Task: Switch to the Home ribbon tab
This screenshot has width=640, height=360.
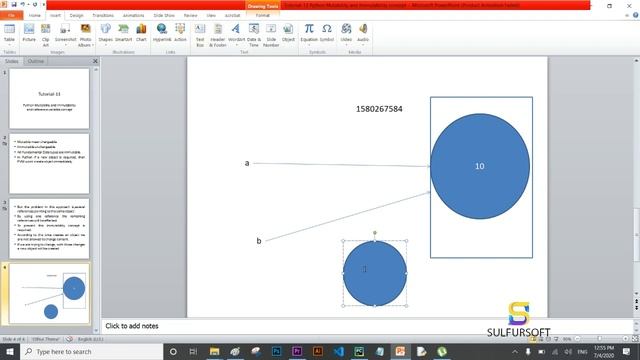Action: click(35, 15)
